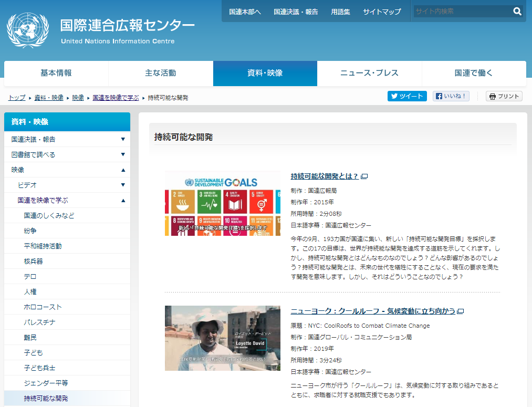
Task: Select 人権 in the sidebar
Action: 67,292
